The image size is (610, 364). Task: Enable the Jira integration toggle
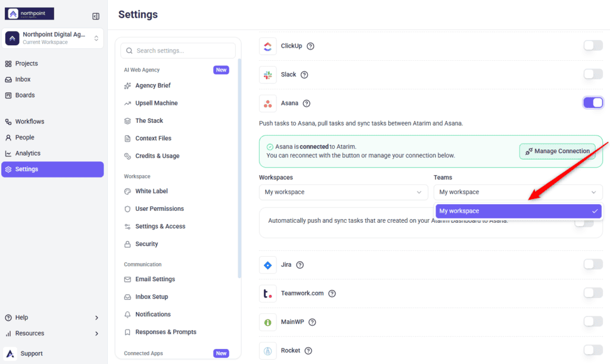pyautogui.click(x=593, y=265)
